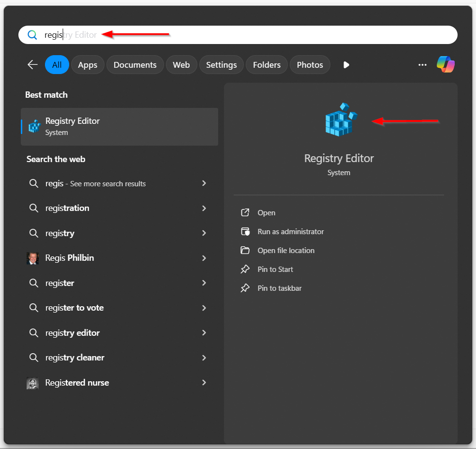Click magnifier icon beside 'registry cleaner'

[x=34, y=358]
